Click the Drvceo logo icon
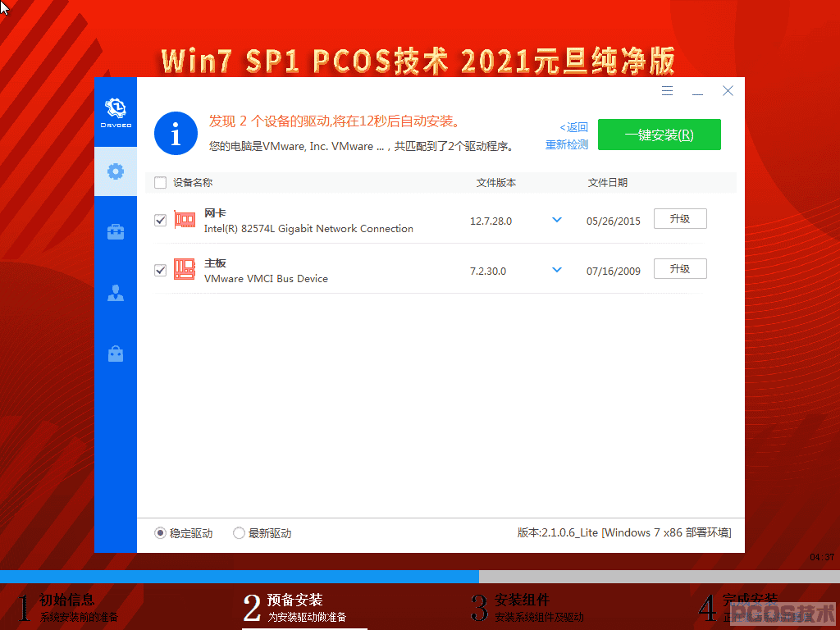 [x=116, y=112]
